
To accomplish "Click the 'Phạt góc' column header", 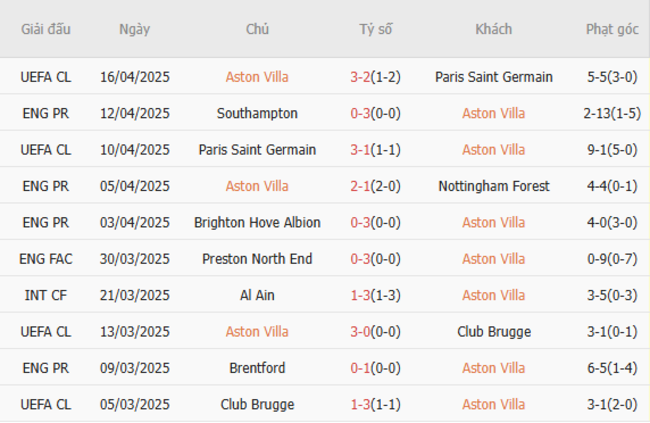I will tap(613, 29).
